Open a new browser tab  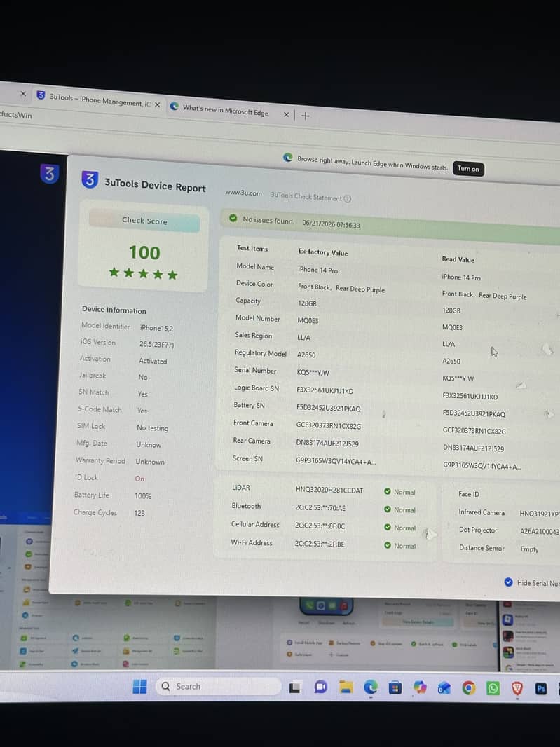coord(306,116)
